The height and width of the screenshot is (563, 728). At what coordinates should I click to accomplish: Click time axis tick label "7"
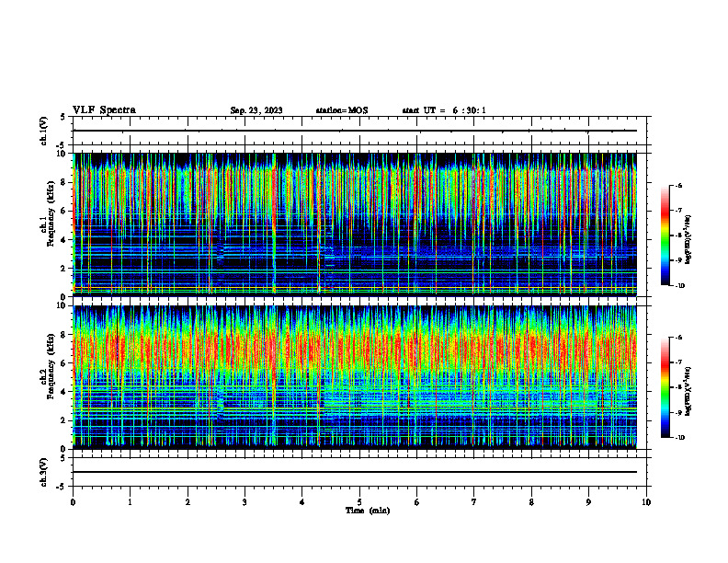click(474, 502)
